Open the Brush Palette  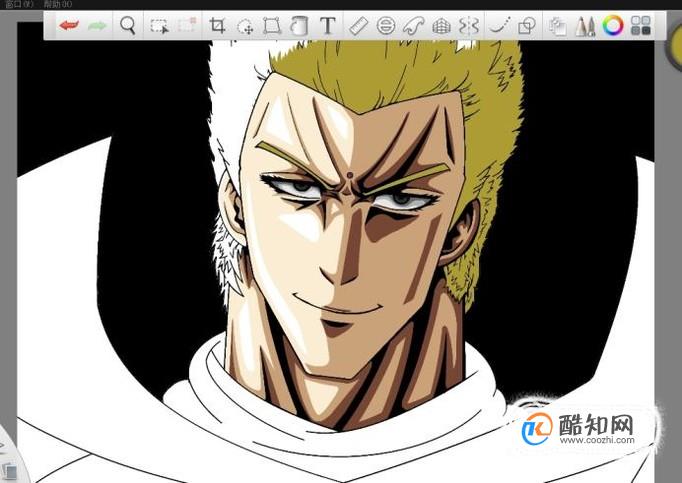585,26
